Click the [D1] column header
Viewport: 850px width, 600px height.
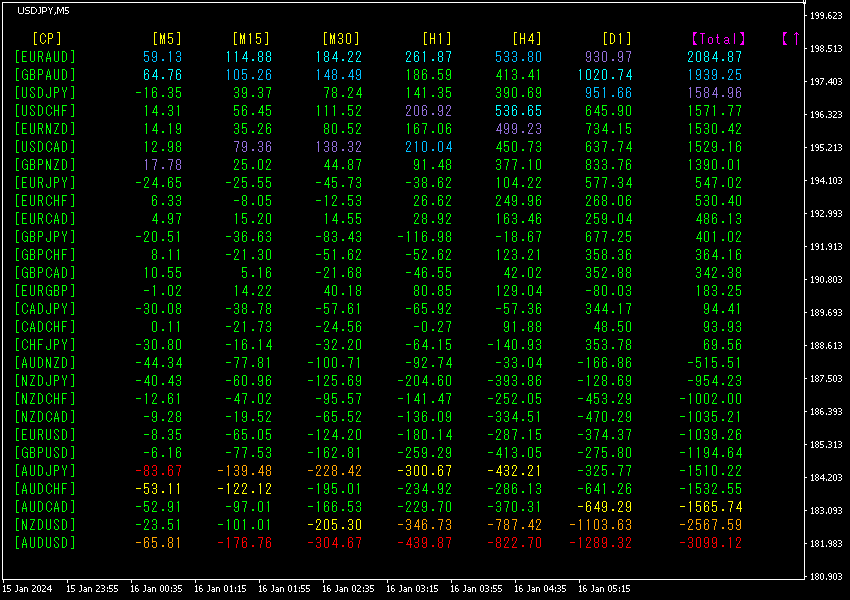[617, 38]
